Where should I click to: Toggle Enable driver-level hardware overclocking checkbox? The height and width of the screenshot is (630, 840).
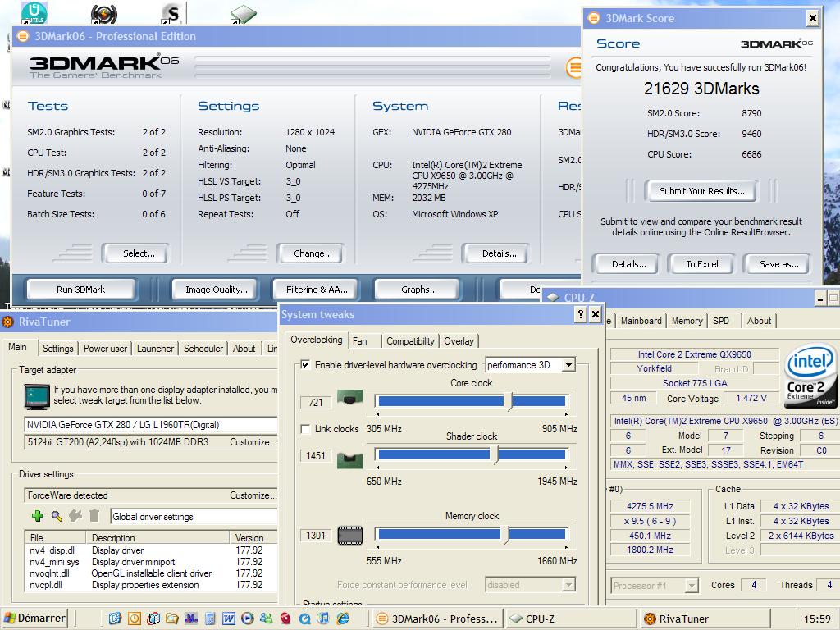305,365
